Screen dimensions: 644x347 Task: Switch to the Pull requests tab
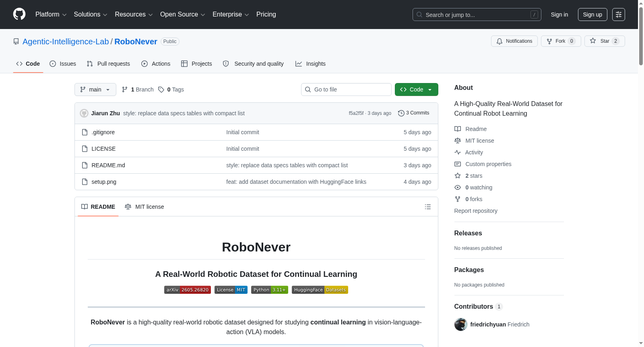[x=108, y=64]
